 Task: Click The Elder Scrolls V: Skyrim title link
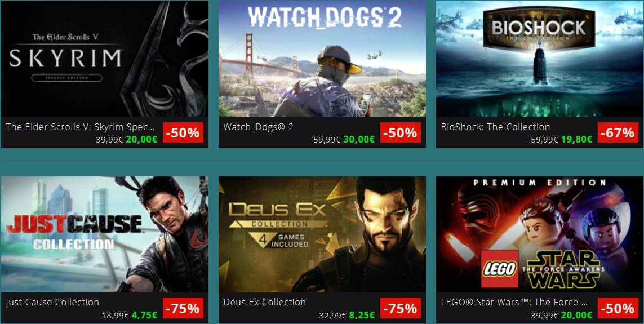point(80,127)
